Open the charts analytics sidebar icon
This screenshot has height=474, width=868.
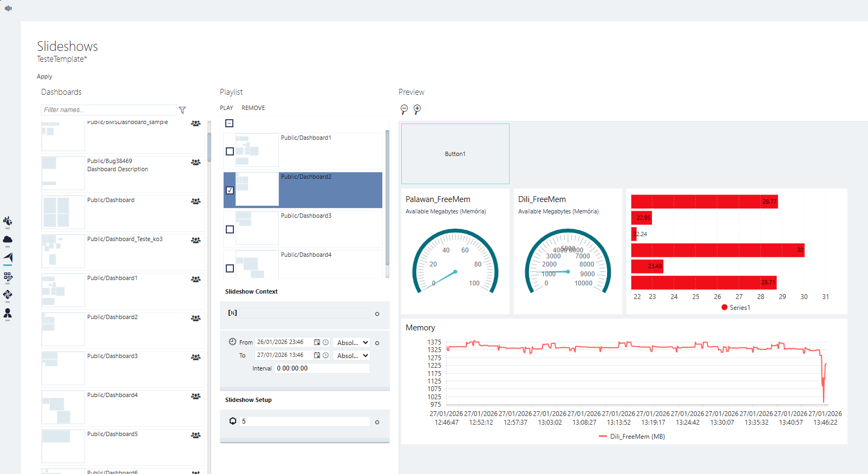pos(8,221)
